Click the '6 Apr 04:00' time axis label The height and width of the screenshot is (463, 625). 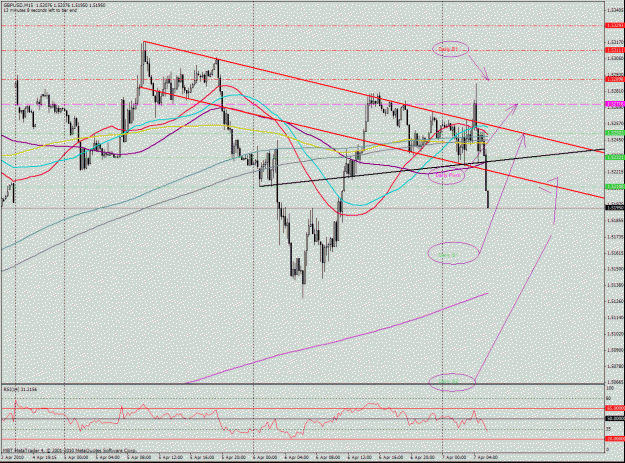coord(297,457)
